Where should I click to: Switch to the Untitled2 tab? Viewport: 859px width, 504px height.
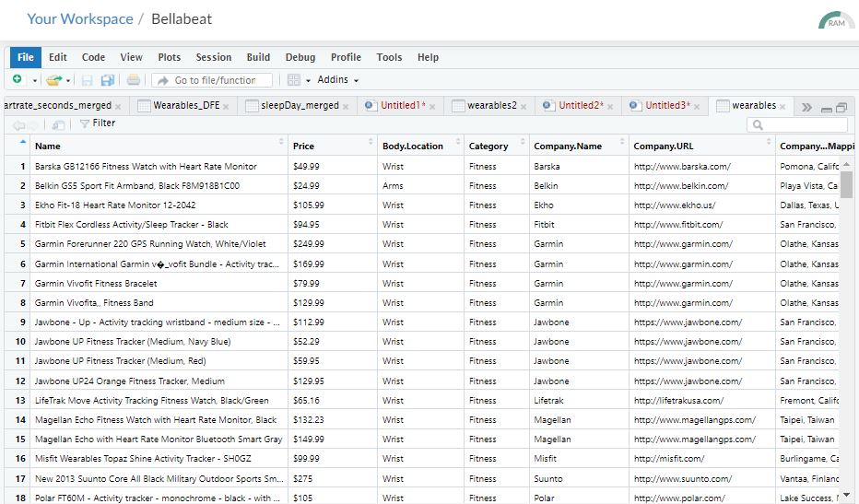[x=579, y=106]
